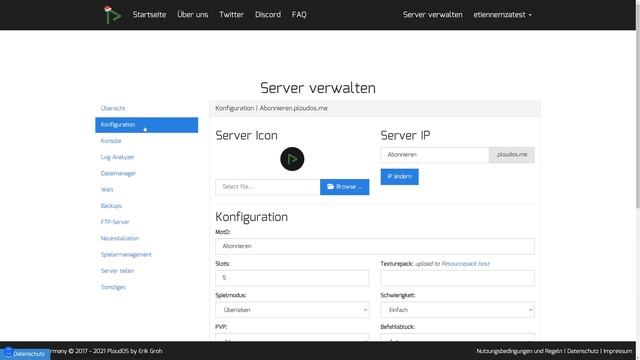Select Konfiguration in the sidebar
The image size is (640, 360).
[x=147, y=125]
